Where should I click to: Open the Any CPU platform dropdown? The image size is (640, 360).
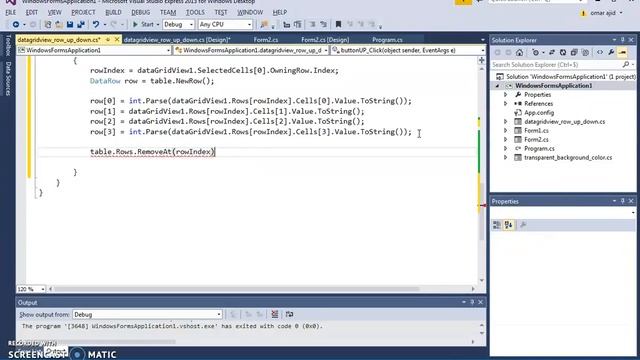225,24
